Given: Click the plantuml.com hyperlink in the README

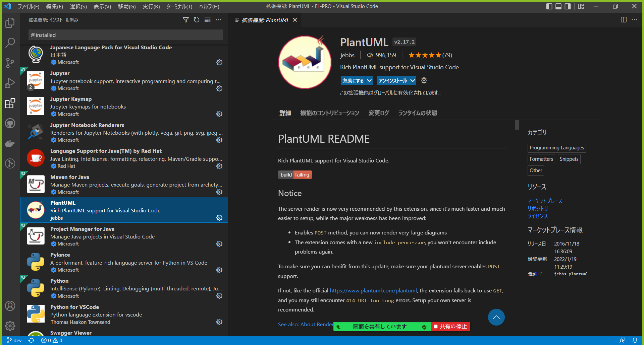Looking at the screenshot, I should pyautogui.click(x=373, y=290).
